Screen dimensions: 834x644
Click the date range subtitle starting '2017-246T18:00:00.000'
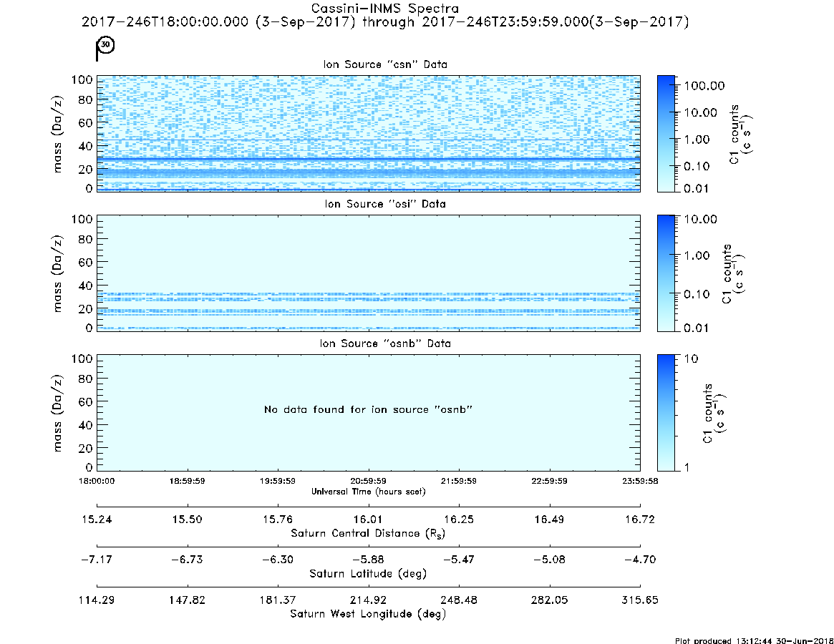385,21
